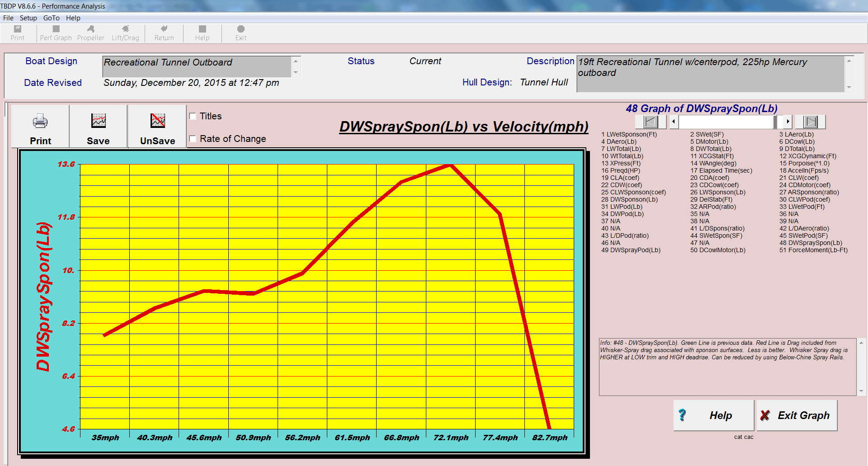The height and width of the screenshot is (466, 868).
Task: Enable the Rate of Change checkbox
Action: coord(193,139)
